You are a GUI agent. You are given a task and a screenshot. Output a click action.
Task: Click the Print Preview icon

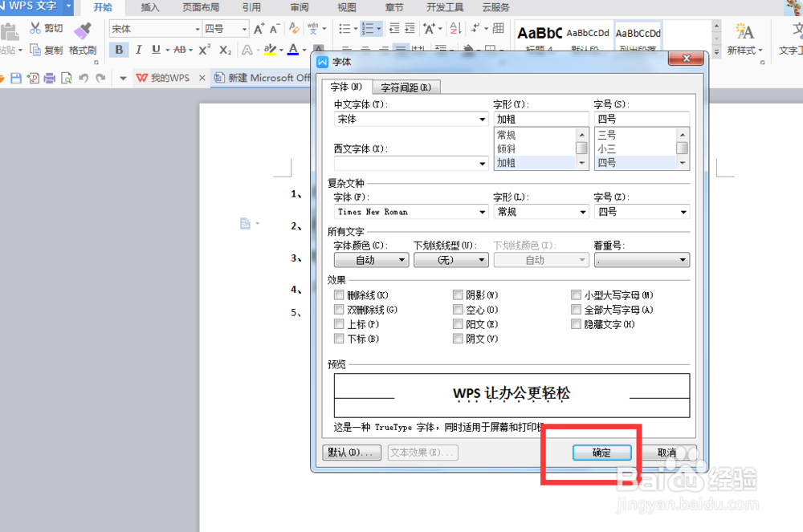coord(66,78)
